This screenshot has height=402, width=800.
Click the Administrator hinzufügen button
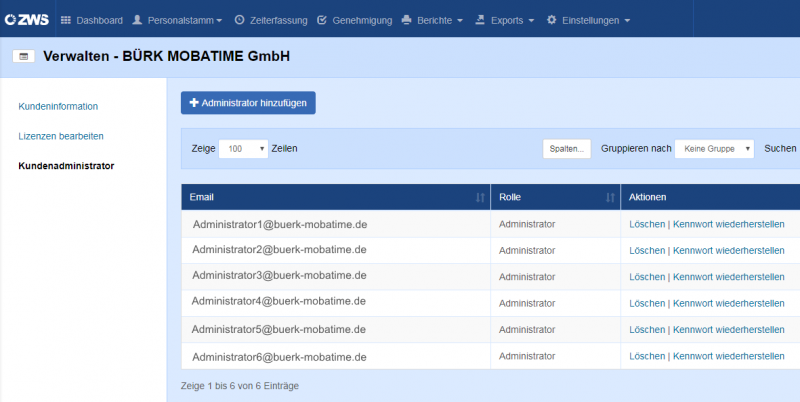click(x=248, y=103)
